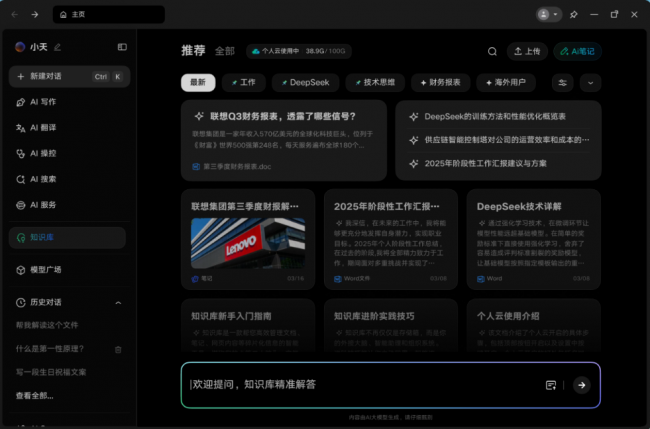
Task: Click the 上传 upload button
Action: (527, 51)
